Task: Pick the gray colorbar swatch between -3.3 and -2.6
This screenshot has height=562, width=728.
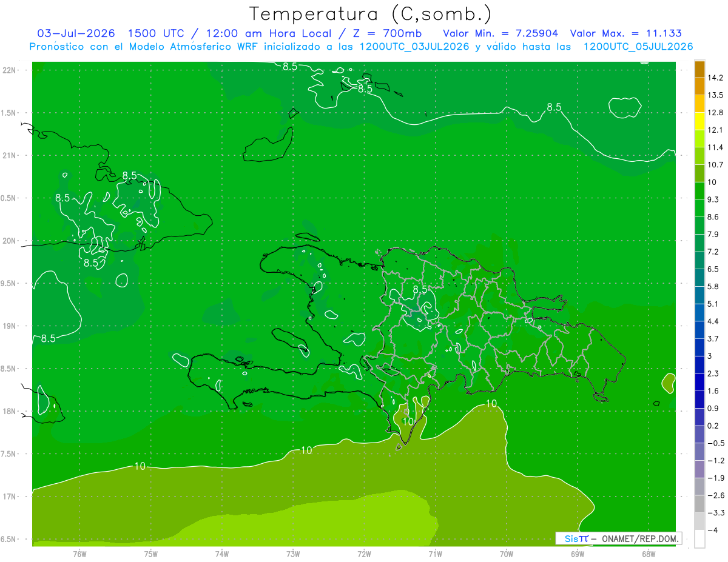Action: (x=699, y=504)
